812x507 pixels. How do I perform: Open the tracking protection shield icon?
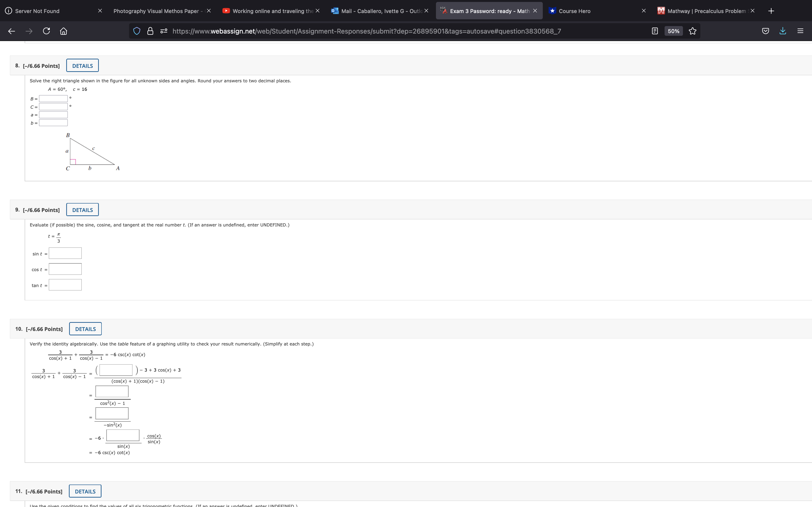[x=137, y=31]
